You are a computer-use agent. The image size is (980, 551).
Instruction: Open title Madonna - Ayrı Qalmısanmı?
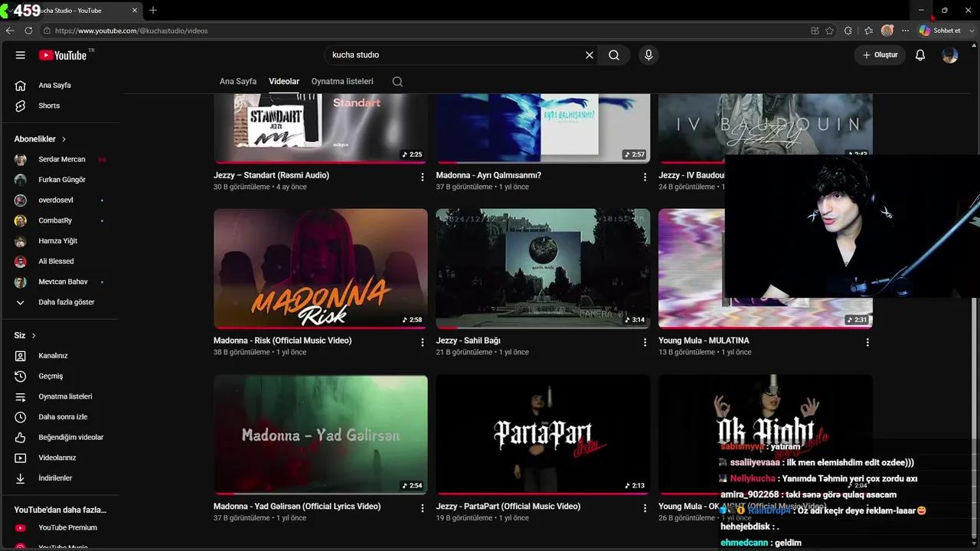tap(488, 175)
